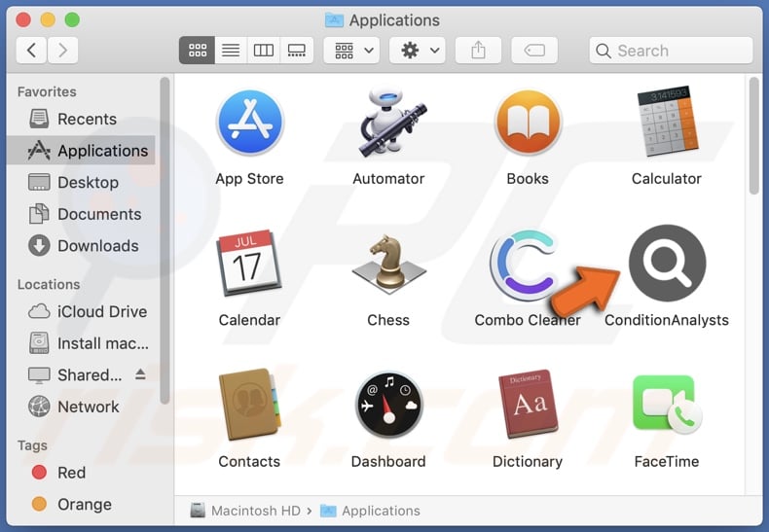Focus the Search field

pyautogui.click(x=671, y=51)
